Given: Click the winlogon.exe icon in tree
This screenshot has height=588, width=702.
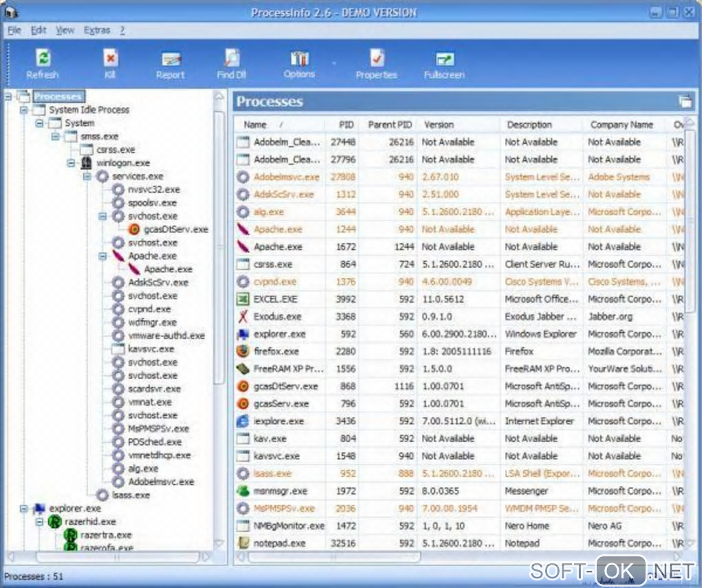Looking at the screenshot, I should coord(87,163).
